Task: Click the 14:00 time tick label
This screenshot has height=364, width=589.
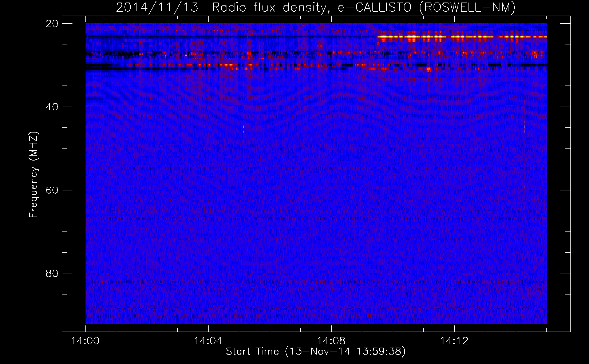Action: [x=85, y=341]
